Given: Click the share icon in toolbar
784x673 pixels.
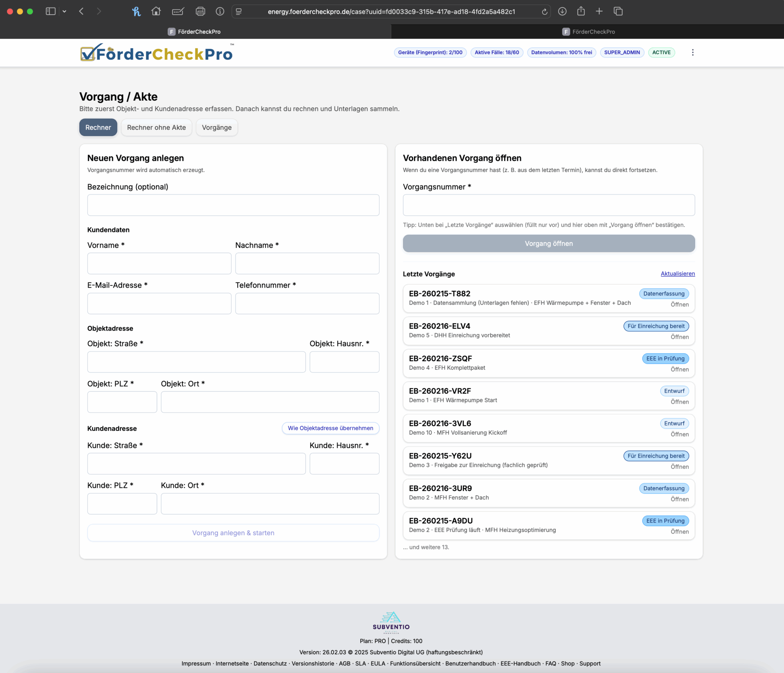Looking at the screenshot, I should pyautogui.click(x=581, y=11).
